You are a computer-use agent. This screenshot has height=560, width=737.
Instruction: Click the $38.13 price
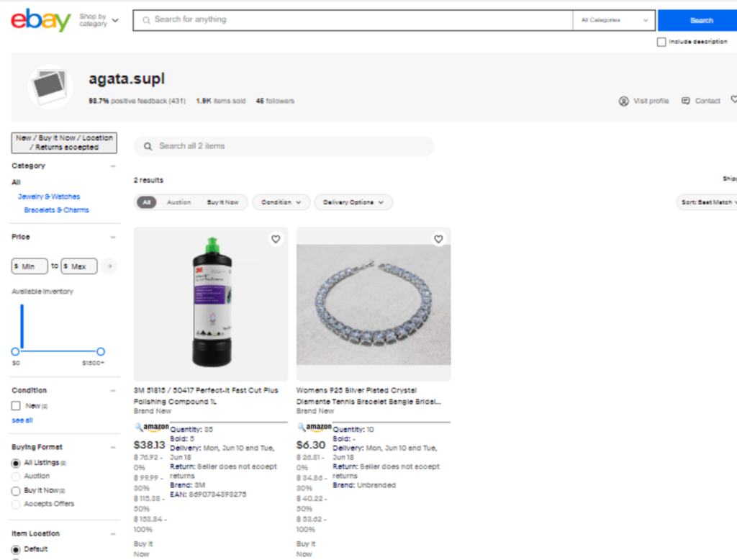click(149, 445)
